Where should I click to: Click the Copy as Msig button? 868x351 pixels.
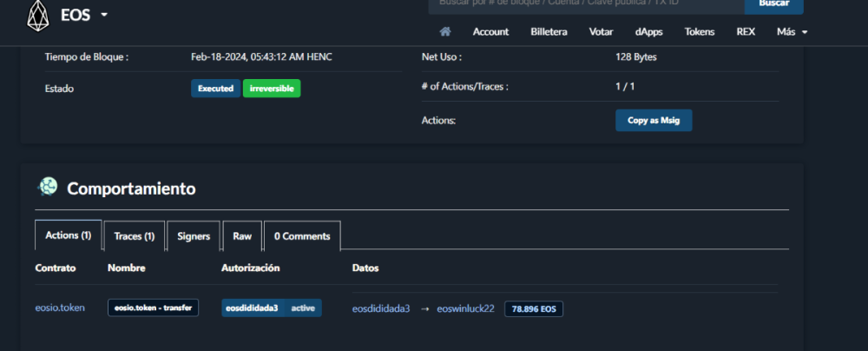click(654, 121)
